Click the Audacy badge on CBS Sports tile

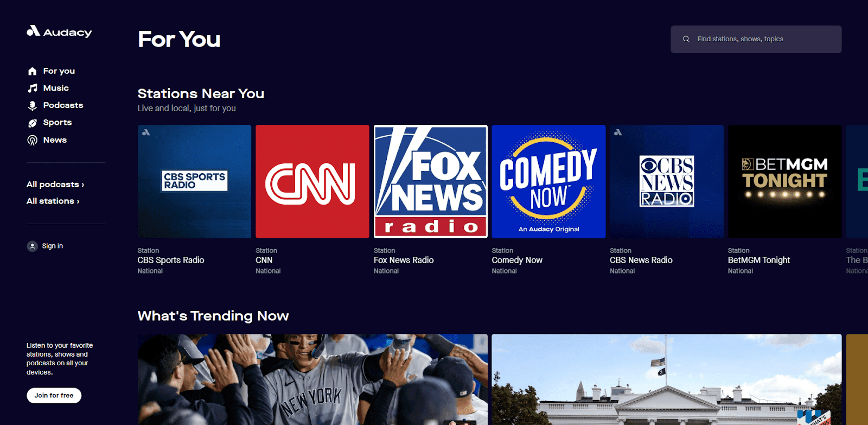coord(146,132)
